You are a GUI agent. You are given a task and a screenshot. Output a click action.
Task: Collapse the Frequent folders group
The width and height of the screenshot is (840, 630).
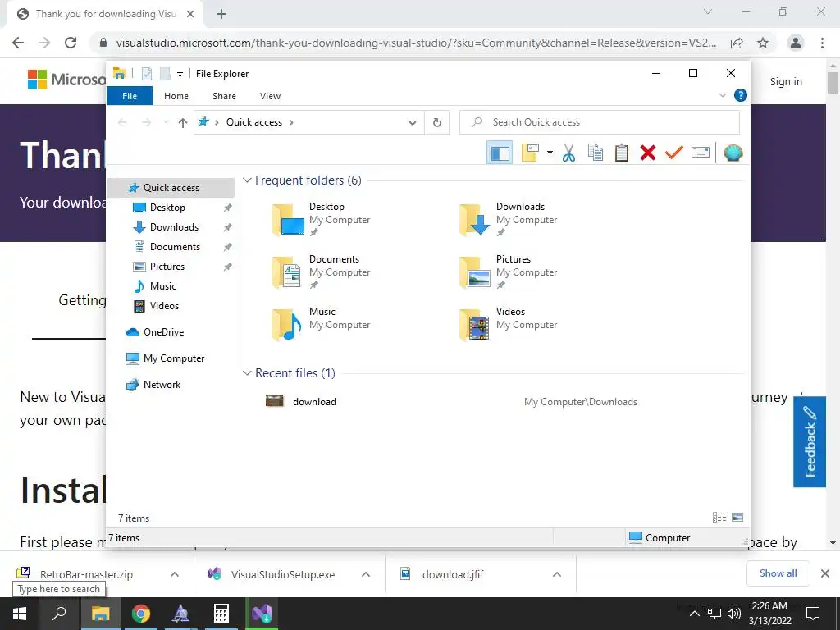click(247, 180)
